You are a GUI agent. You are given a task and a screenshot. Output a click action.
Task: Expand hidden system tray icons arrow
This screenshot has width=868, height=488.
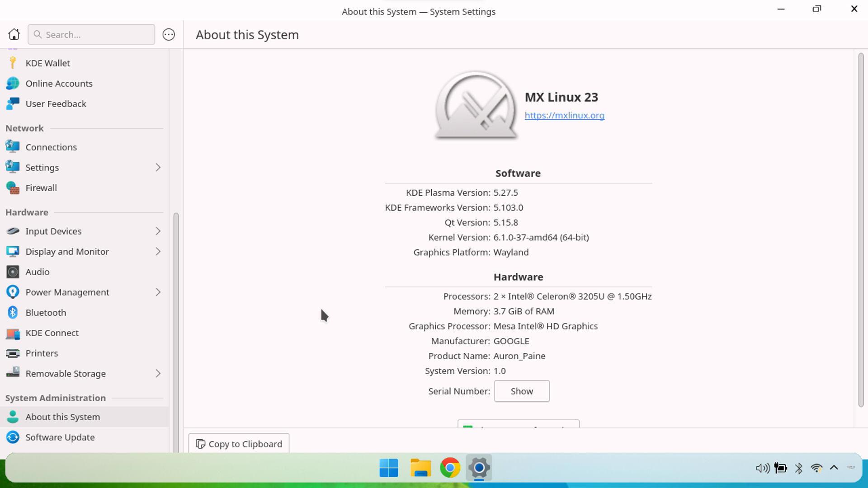834,468
